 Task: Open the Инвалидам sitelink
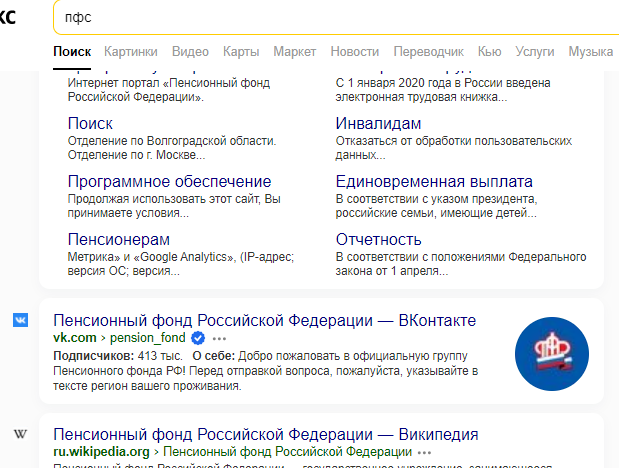pyautogui.click(x=378, y=124)
